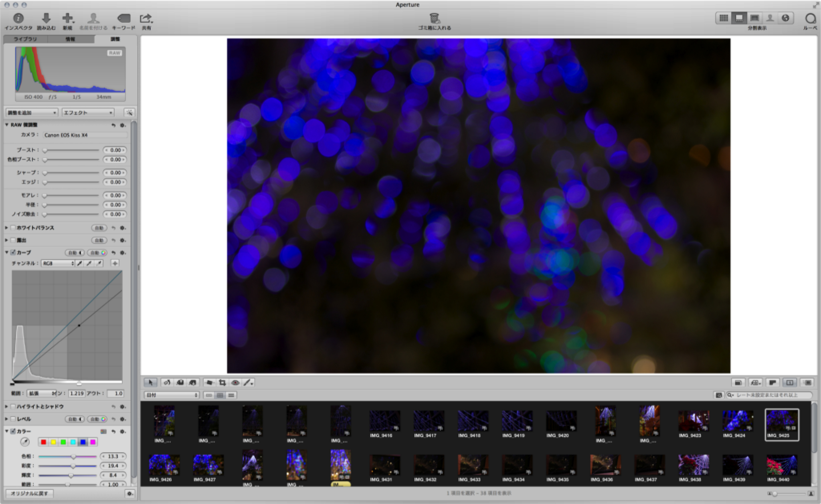The height and width of the screenshot is (504, 821).
Task: Select the Red Eye tool
Action: coord(235,383)
